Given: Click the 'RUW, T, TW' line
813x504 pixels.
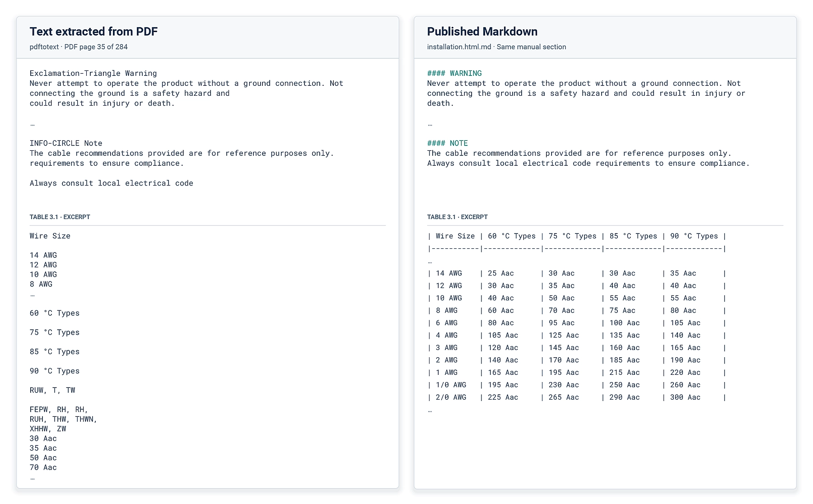Looking at the screenshot, I should [x=52, y=390].
